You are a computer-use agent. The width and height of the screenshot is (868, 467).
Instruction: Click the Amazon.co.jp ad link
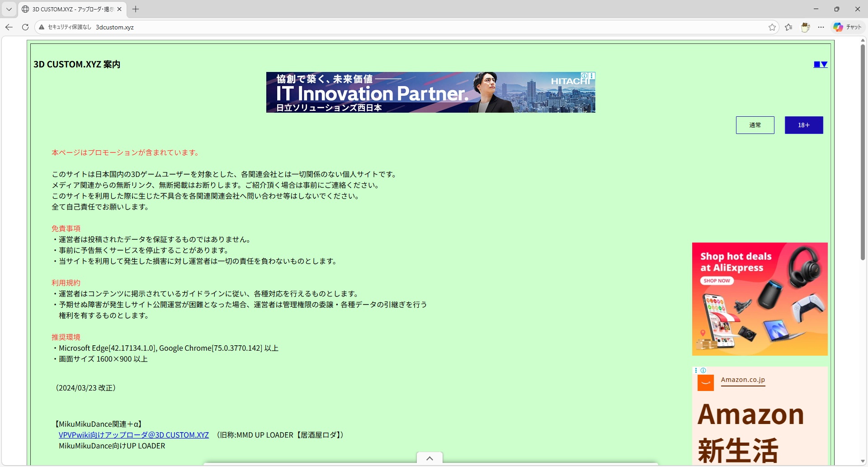743,380
